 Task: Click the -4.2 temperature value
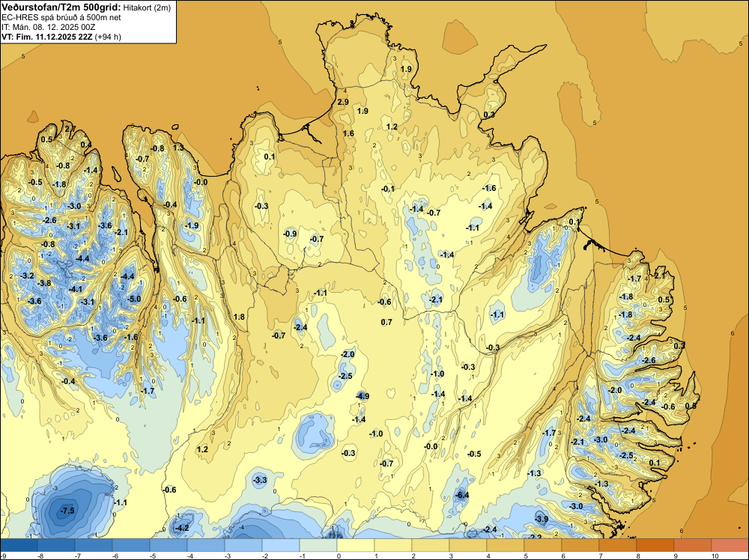pyautogui.click(x=182, y=528)
